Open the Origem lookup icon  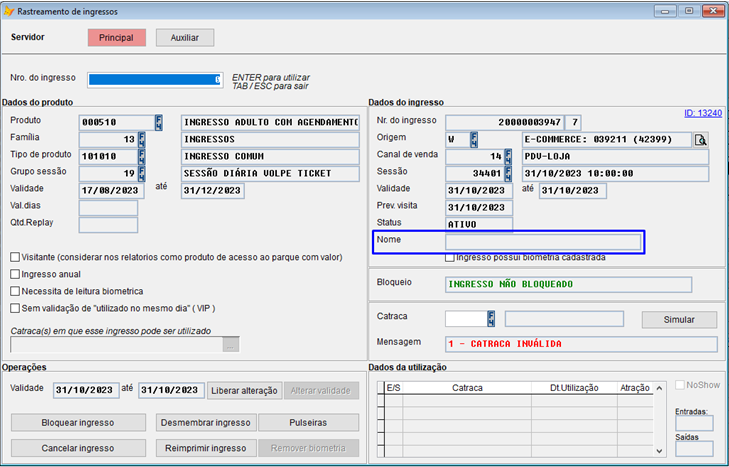474,139
